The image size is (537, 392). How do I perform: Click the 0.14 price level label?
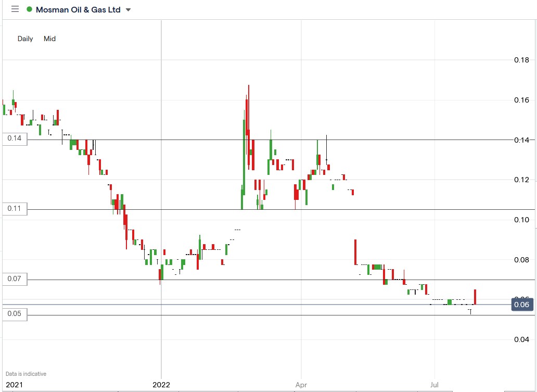pyautogui.click(x=14, y=140)
